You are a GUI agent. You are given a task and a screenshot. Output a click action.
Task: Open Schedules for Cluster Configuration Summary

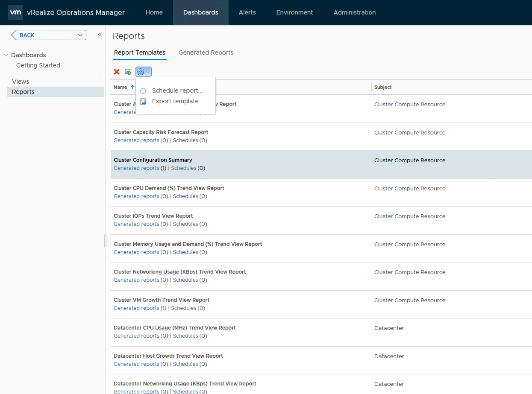(x=184, y=168)
